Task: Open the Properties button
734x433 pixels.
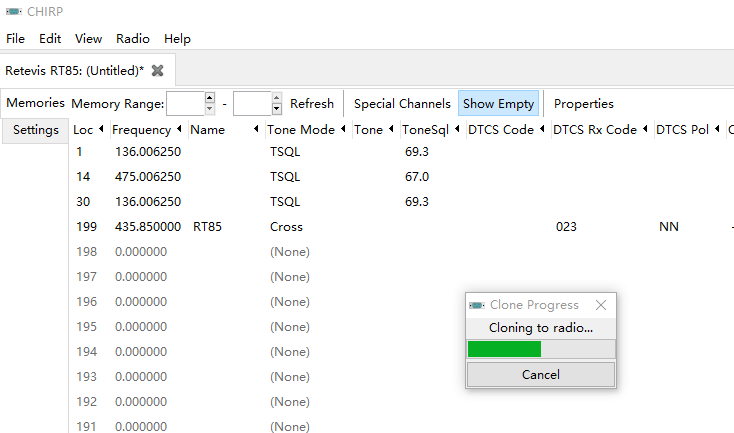Action: pyautogui.click(x=584, y=103)
